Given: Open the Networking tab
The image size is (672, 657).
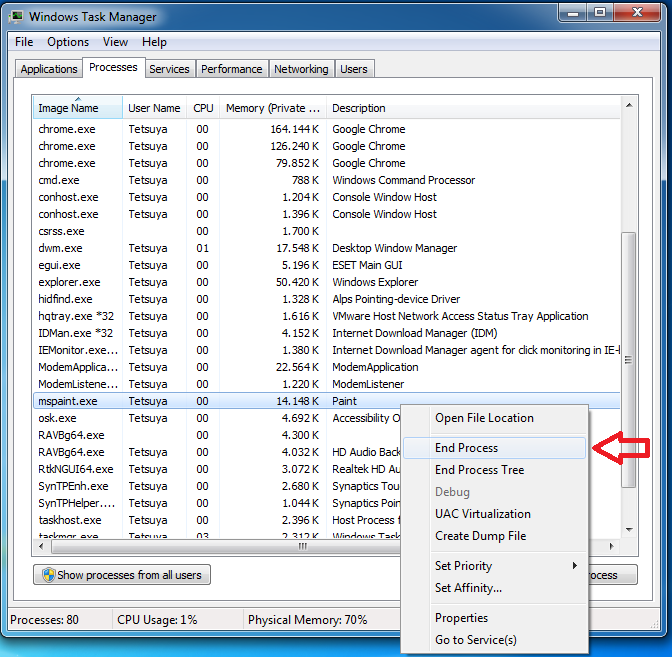Looking at the screenshot, I should point(301,69).
